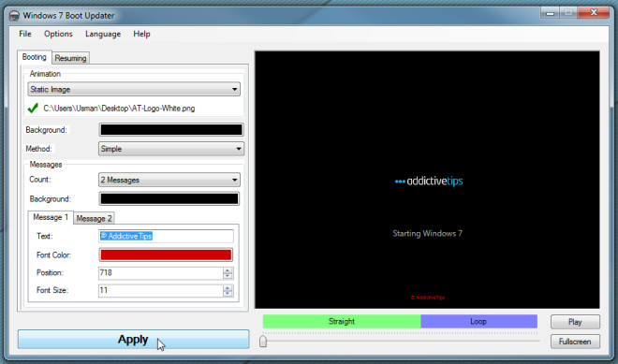Screen dimensions: 618x364
Task: Click the Windows 7 Boot Updater title icon
Action: click(x=14, y=16)
